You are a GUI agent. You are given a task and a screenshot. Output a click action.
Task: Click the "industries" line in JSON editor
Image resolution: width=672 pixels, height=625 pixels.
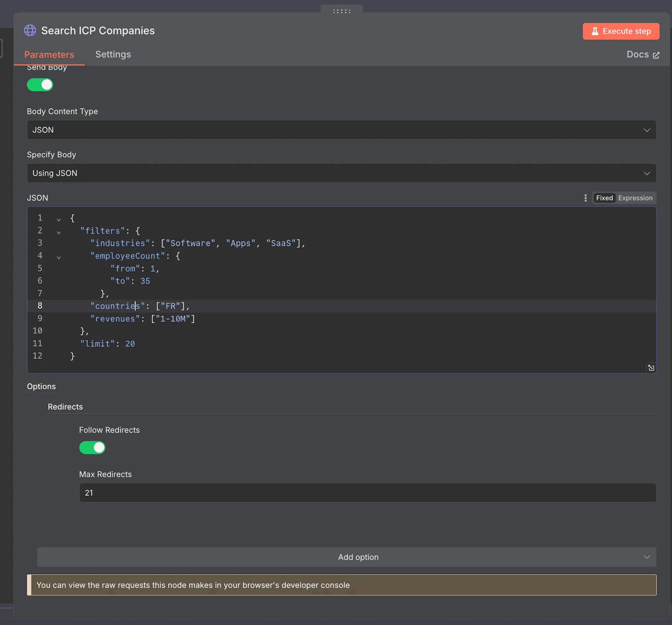coord(197,243)
